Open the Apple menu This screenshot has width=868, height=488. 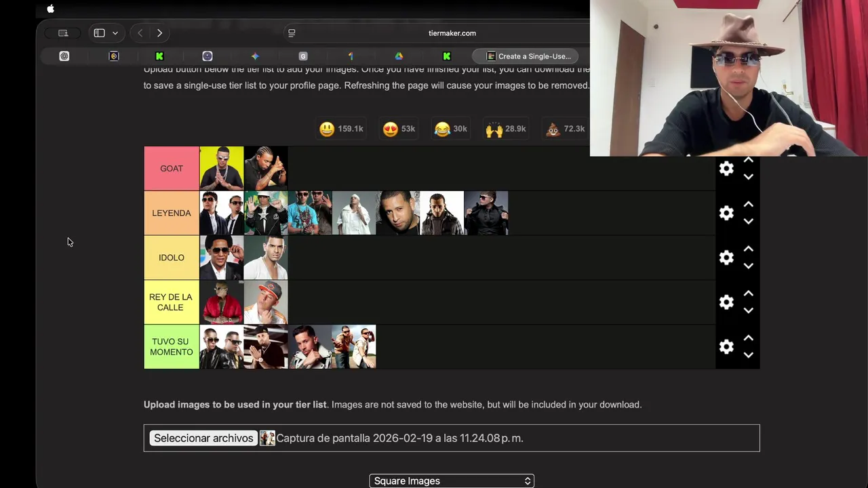click(x=50, y=9)
